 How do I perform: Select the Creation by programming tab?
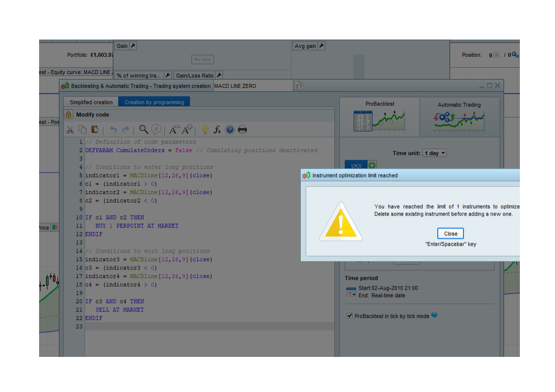pyautogui.click(x=154, y=102)
